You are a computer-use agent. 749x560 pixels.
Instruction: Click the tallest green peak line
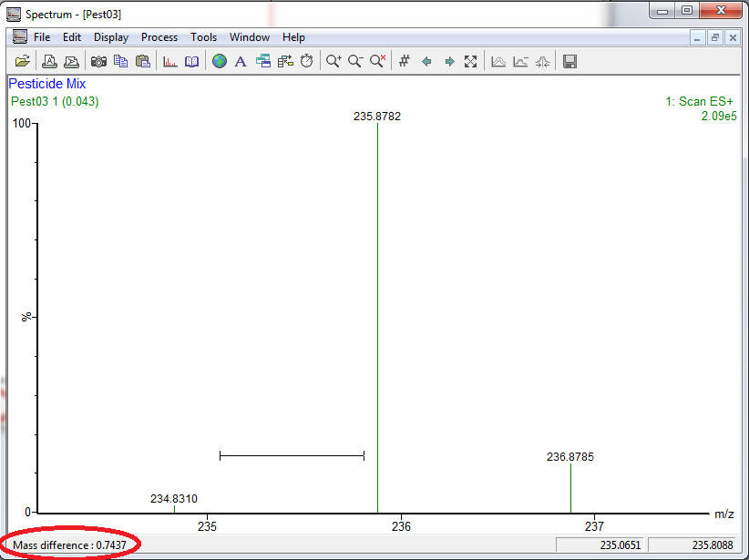pos(378,319)
